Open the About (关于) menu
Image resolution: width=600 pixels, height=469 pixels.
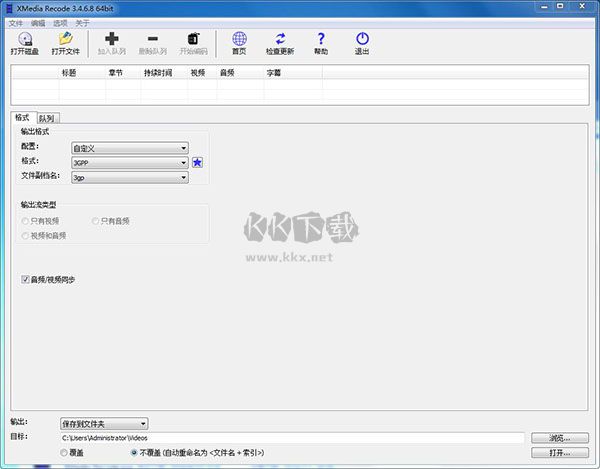(82, 23)
